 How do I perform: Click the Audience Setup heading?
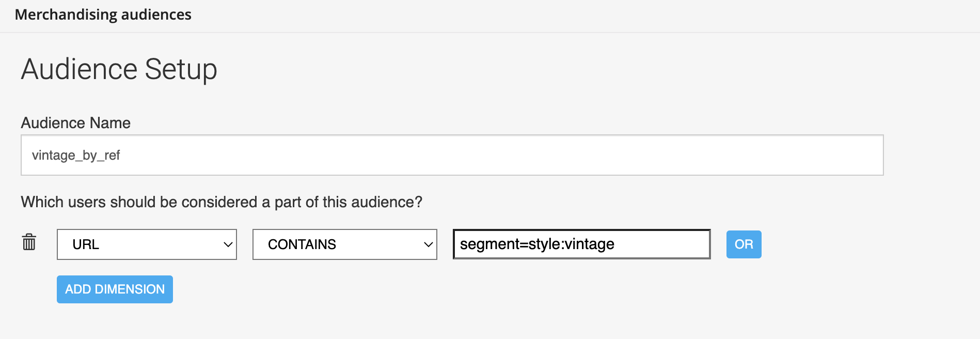(119, 69)
